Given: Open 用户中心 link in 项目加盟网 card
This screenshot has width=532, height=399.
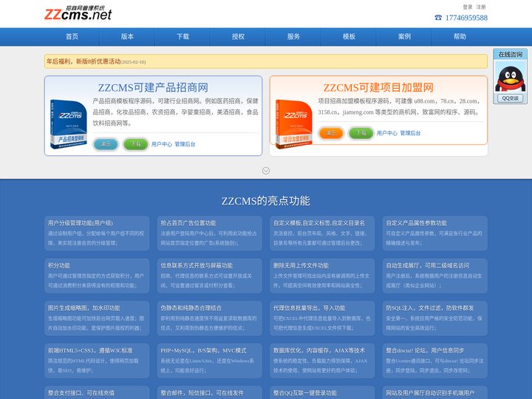Looking at the screenshot, I should coord(386,133).
